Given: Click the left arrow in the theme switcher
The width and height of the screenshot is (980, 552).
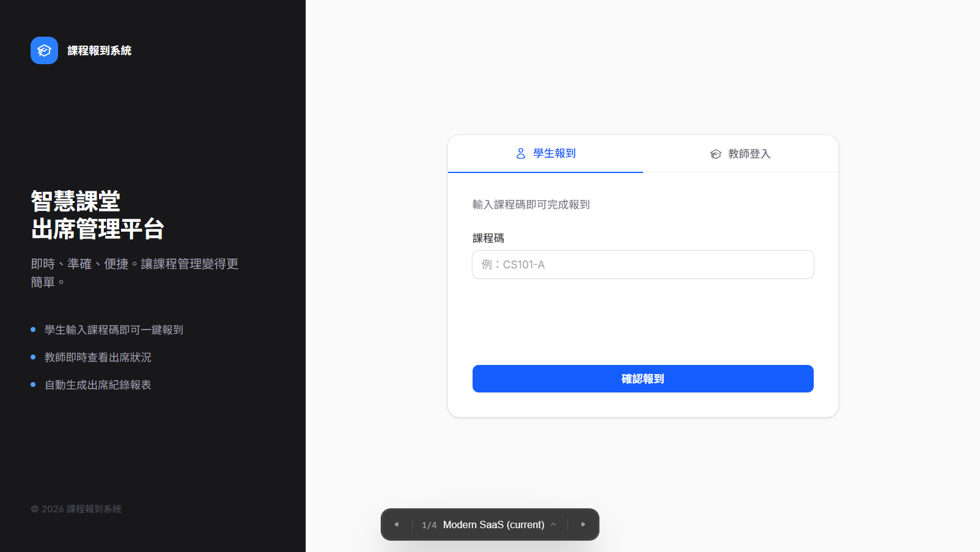Looking at the screenshot, I should [x=396, y=524].
